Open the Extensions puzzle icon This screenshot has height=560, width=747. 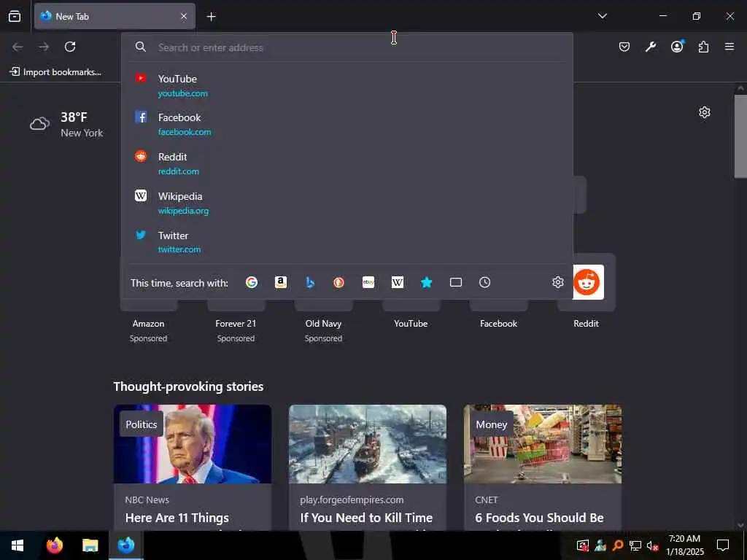click(703, 47)
